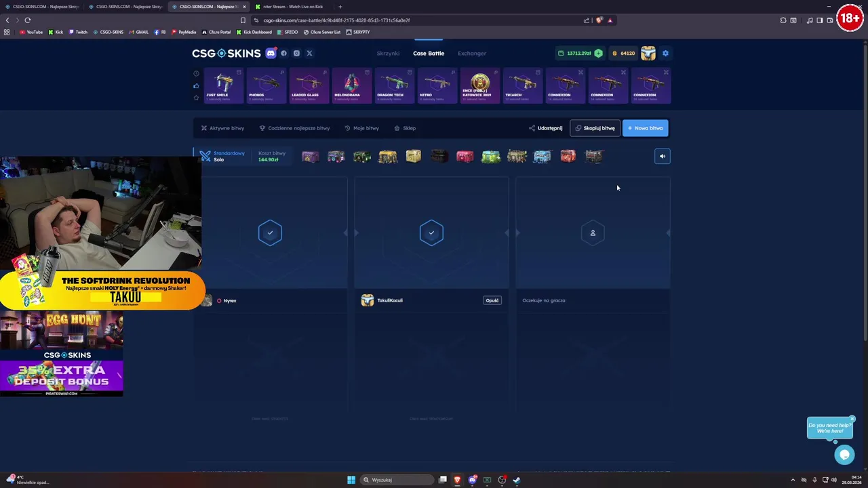Open the Skrzynki tab
Image resolution: width=868 pixels, height=488 pixels.
(x=388, y=53)
